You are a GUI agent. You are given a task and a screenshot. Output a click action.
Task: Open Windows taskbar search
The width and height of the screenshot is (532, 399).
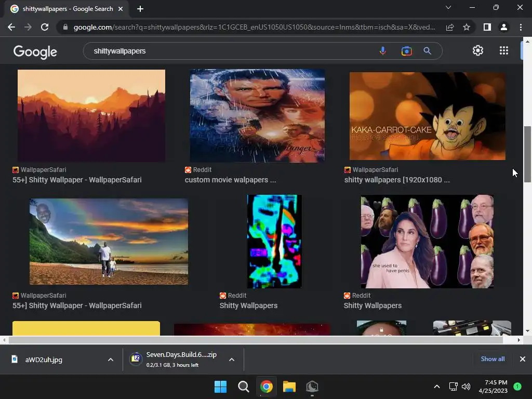click(x=243, y=387)
